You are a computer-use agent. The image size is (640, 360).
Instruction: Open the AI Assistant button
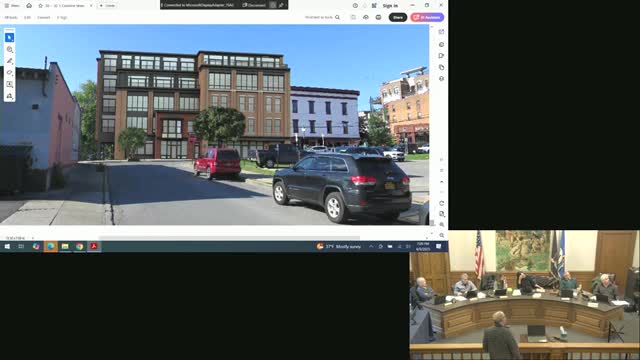click(427, 17)
